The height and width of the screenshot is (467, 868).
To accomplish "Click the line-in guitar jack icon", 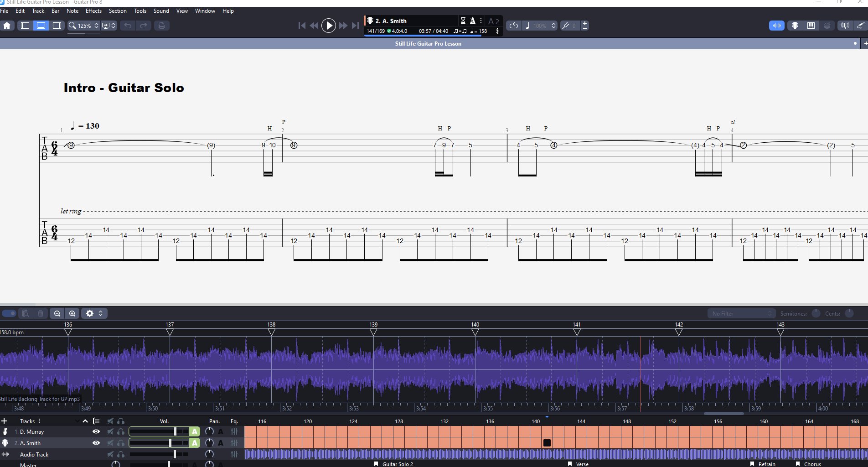I will (860, 26).
